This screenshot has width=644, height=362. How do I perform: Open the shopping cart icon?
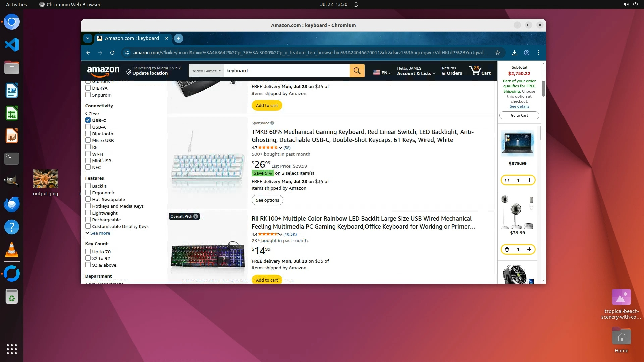[480, 71]
